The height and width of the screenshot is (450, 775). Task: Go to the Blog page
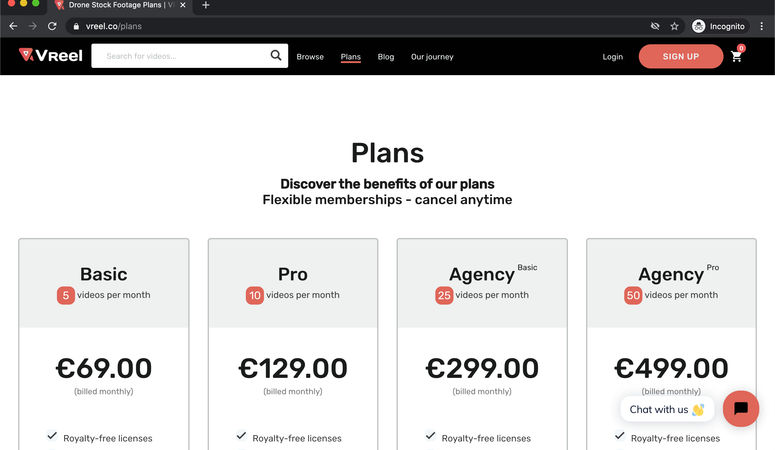click(x=386, y=57)
